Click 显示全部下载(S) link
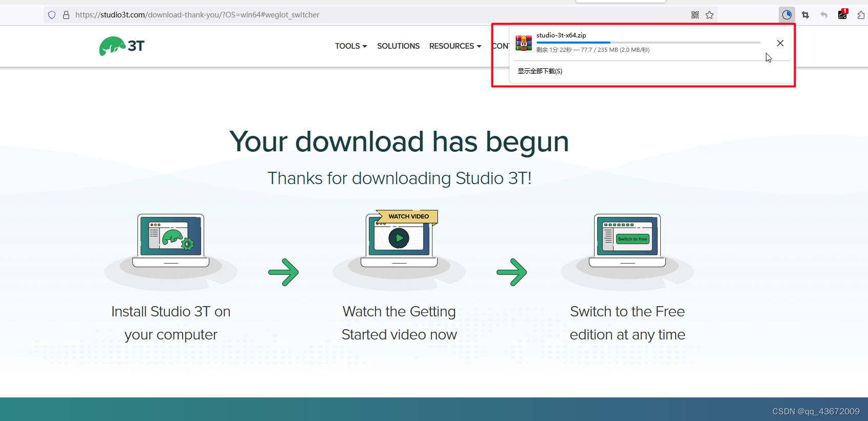The width and height of the screenshot is (868, 421). tap(540, 71)
